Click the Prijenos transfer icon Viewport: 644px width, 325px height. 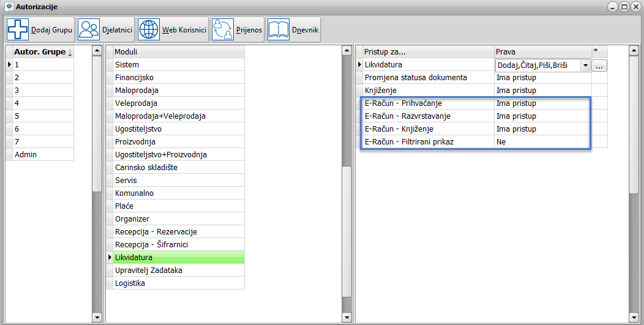click(x=222, y=29)
